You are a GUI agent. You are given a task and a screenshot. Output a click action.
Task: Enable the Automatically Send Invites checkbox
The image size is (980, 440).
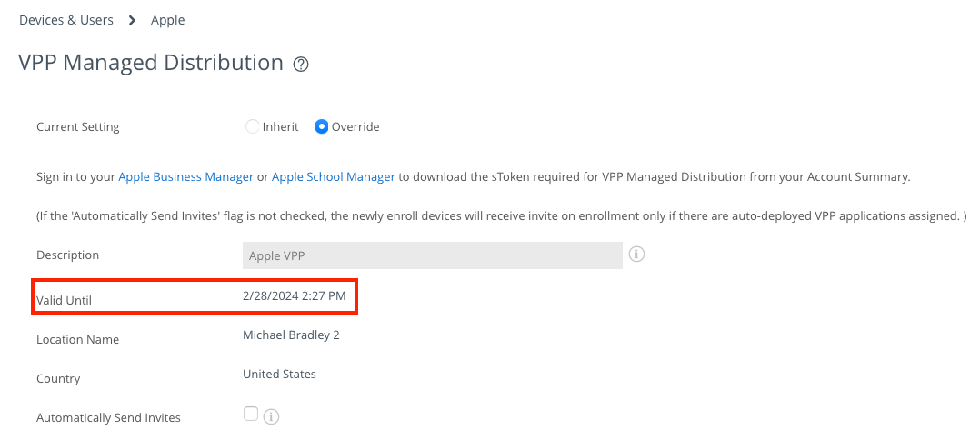click(x=251, y=415)
